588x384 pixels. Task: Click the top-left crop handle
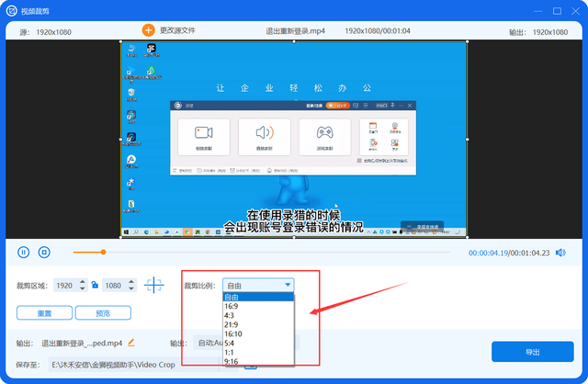click(120, 41)
